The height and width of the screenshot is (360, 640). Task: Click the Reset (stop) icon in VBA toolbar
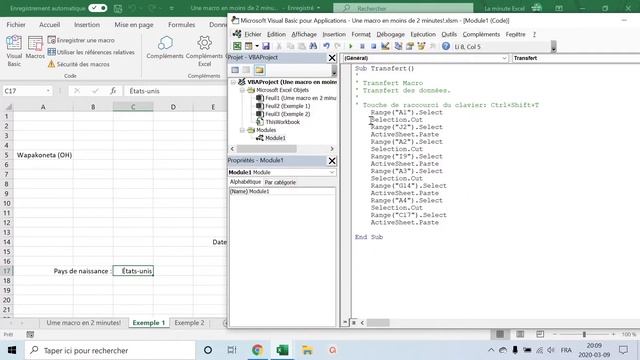pos(373,47)
